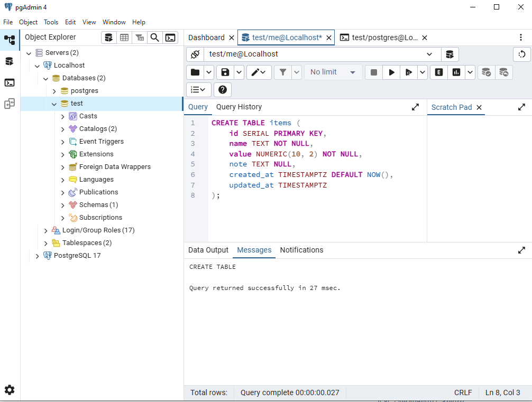Expand the Schemas (1) tree node

click(x=63, y=205)
